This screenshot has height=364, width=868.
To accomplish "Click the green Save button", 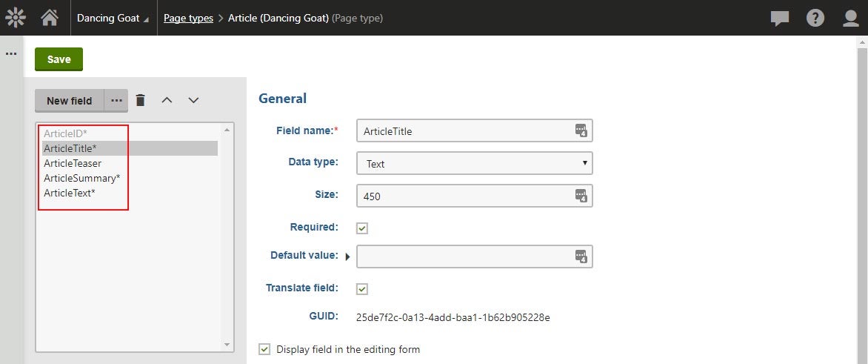I will tap(59, 59).
